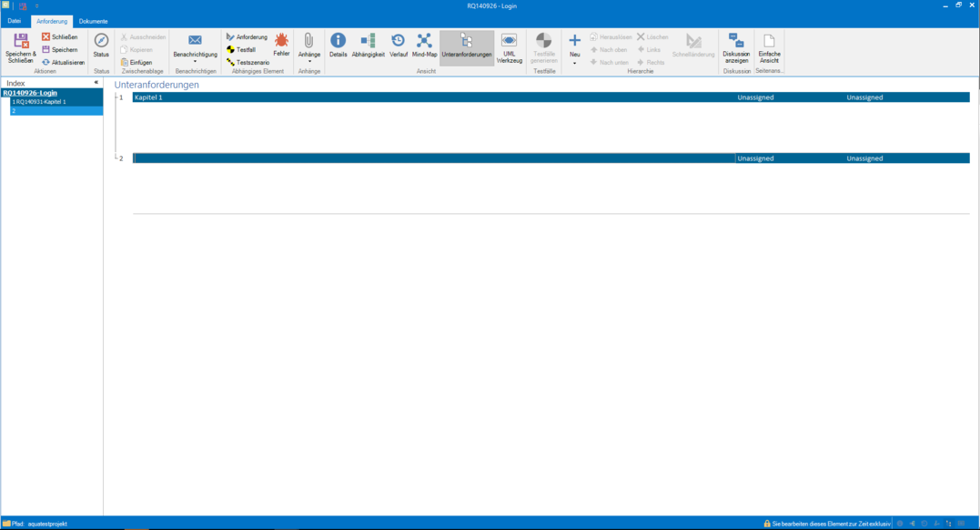Switch to the Dokumente tab

tap(93, 21)
